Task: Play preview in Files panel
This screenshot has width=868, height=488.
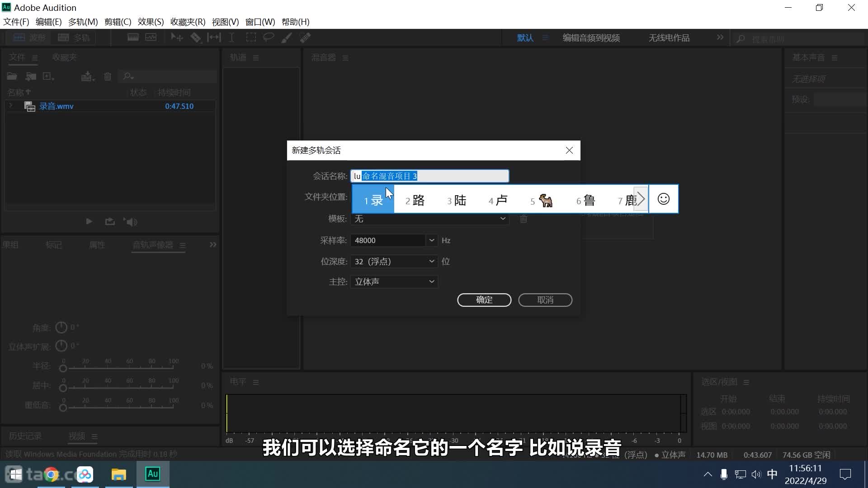Action: coord(89,221)
